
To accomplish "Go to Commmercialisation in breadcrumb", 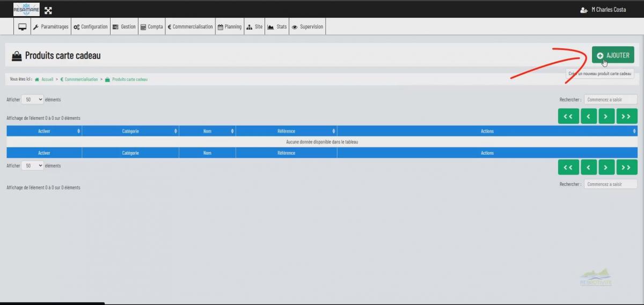I will (x=81, y=79).
